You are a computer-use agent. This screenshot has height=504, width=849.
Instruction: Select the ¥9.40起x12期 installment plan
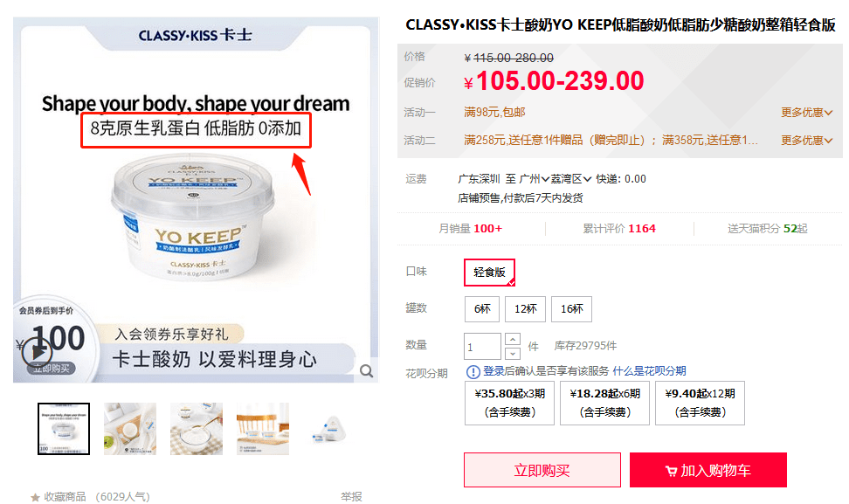click(701, 403)
